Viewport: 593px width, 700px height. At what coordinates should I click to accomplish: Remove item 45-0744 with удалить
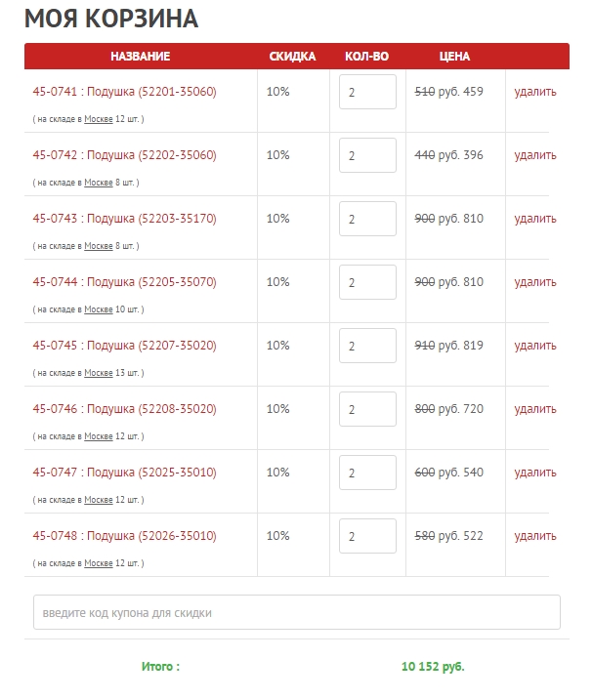click(535, 282)
